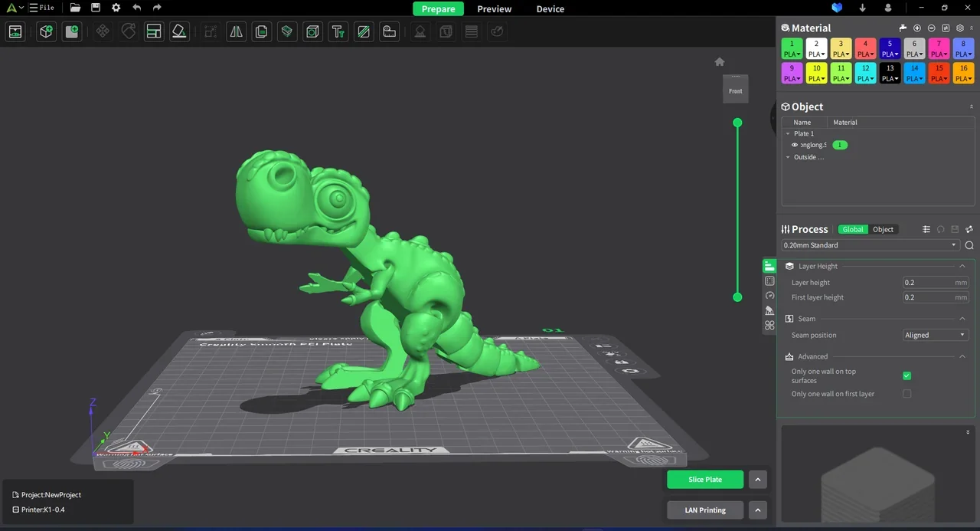The image size is (980, 531).
Task: Open the Material panel settings gear
Action: (959, 28)
